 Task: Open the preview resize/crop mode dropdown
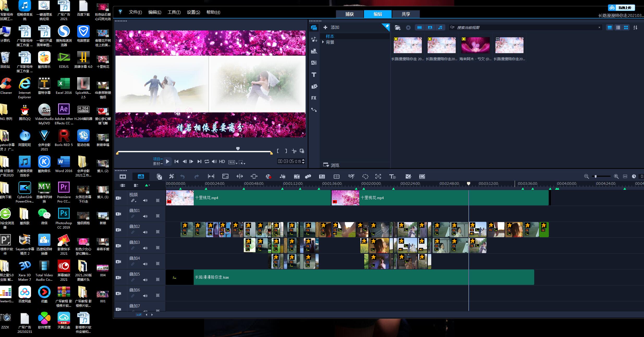[242, 162]
